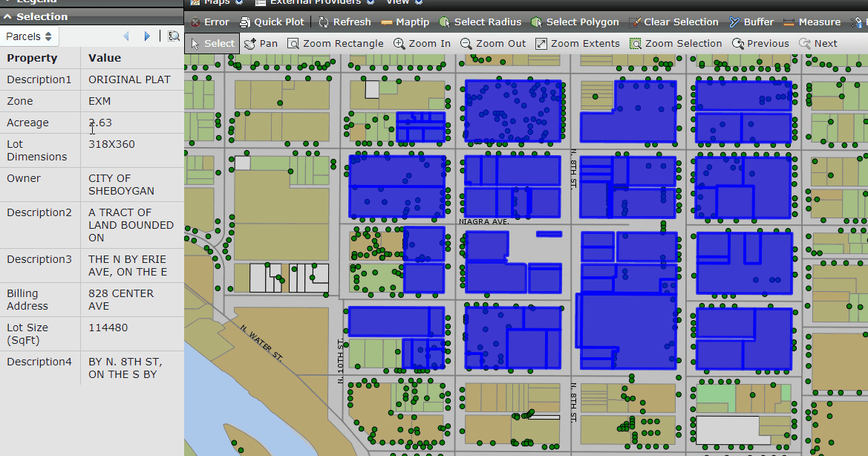The width and height of the screenshot is (868, 456).
Task: Activate the Select Radius tool
Action: point(481,22)
